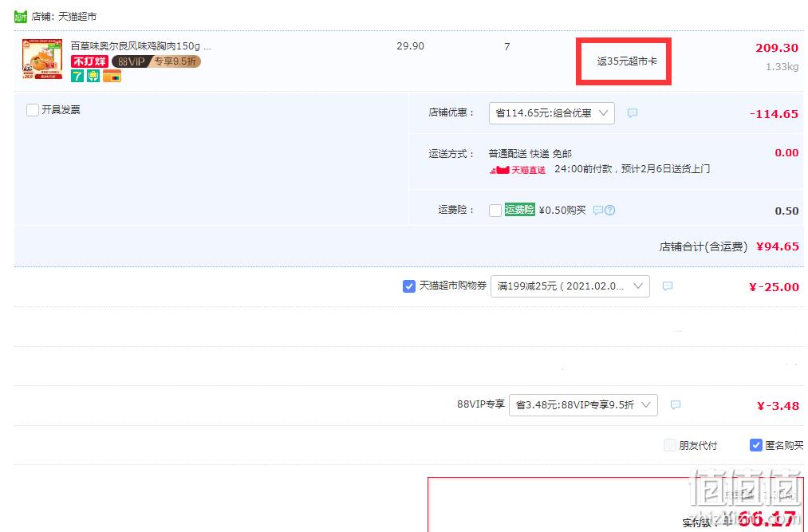Viewport: 808px width, 532px height.
Task: Uncheck the 天猫超市购物券 checkbox
Action: [x=408, y=286]
